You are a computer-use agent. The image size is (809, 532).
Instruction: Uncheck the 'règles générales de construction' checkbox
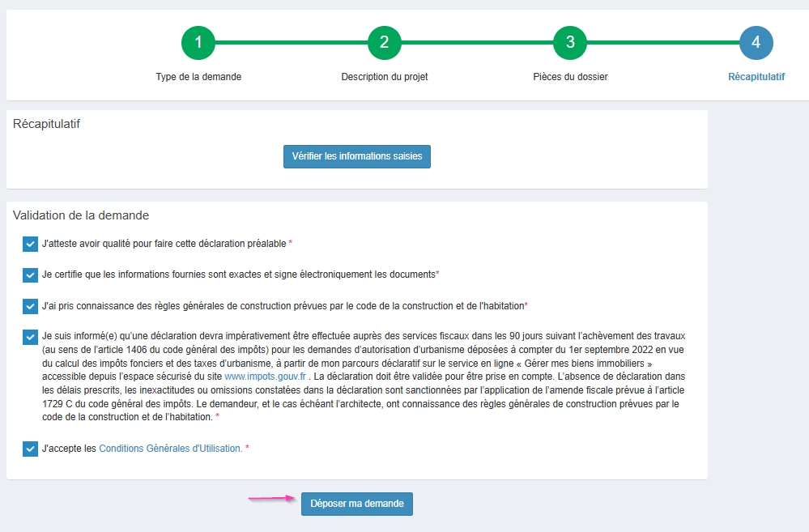(31, 306)
